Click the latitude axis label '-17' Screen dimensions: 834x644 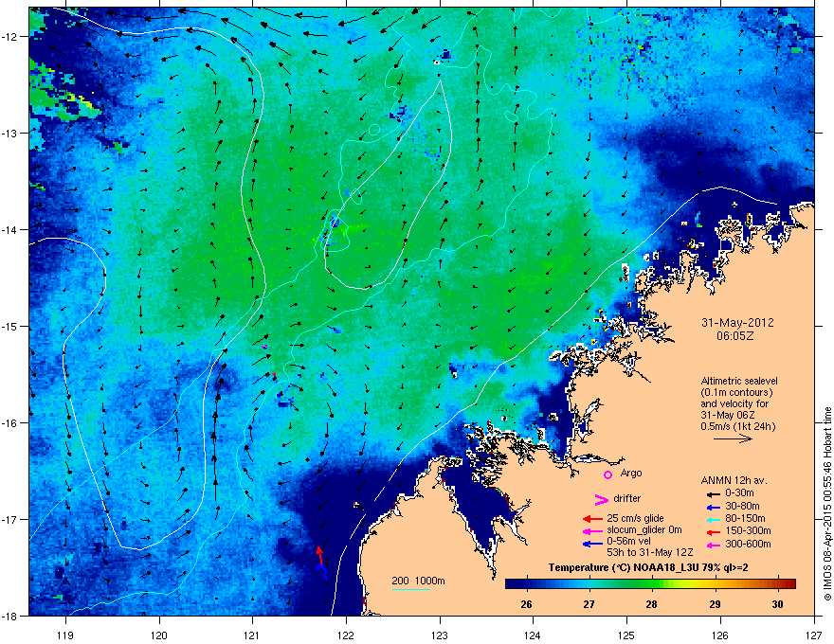(10, 519)
